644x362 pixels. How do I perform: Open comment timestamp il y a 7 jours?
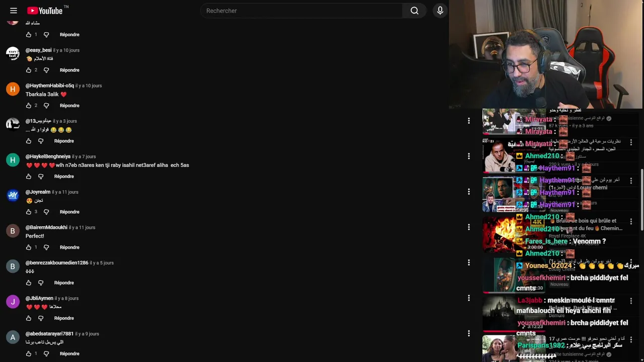[x=84, y=156]
